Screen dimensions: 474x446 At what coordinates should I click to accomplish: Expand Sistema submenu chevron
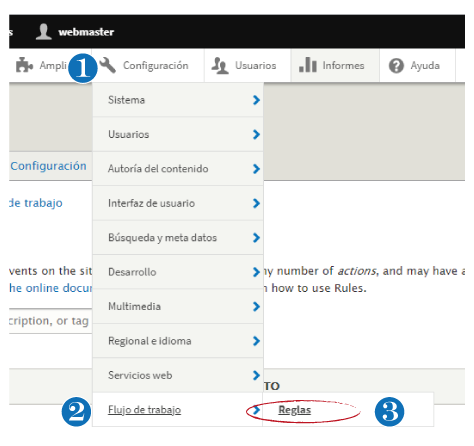[256, 100]
